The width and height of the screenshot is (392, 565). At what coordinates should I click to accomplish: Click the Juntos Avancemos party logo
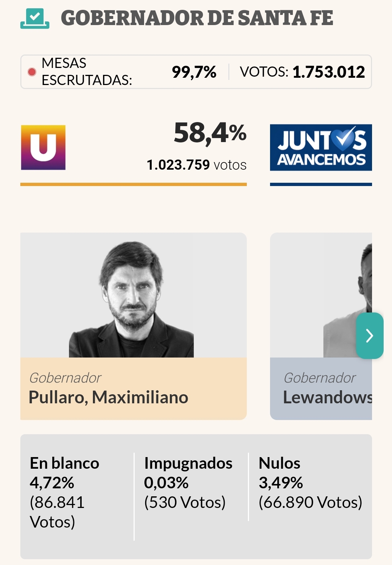point(321,148)
